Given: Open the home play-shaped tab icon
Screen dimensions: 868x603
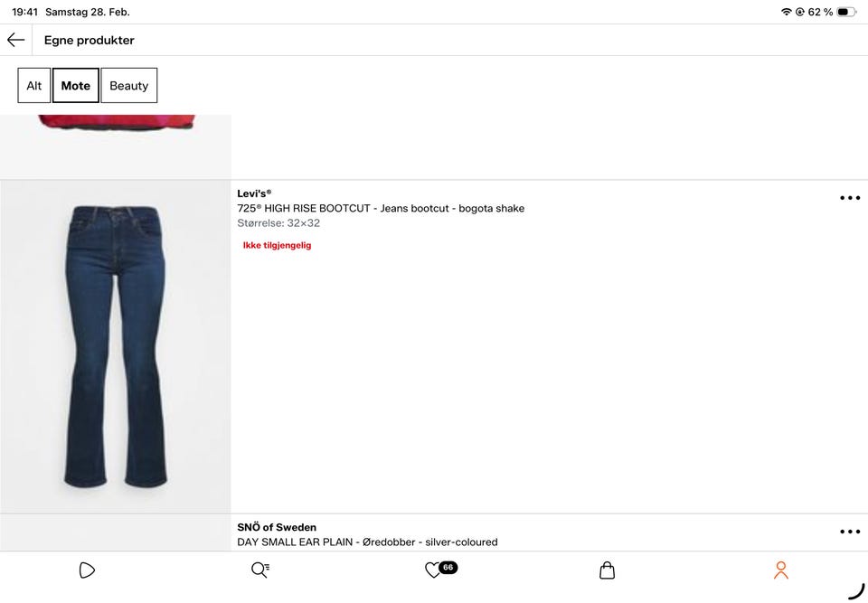Looking at the screenshot, I should point(87,570).
